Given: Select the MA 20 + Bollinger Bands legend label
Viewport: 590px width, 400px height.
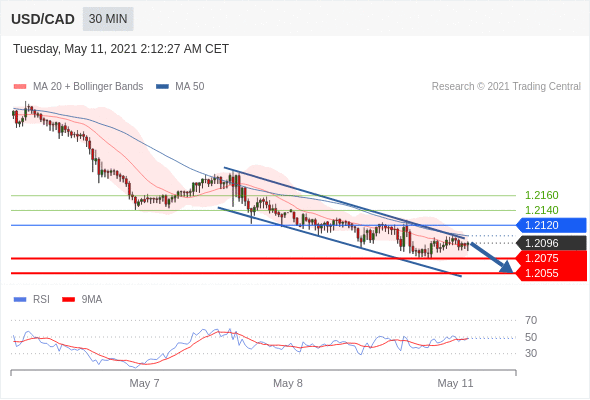Looking at the screenshot, I should coord(88,87).
